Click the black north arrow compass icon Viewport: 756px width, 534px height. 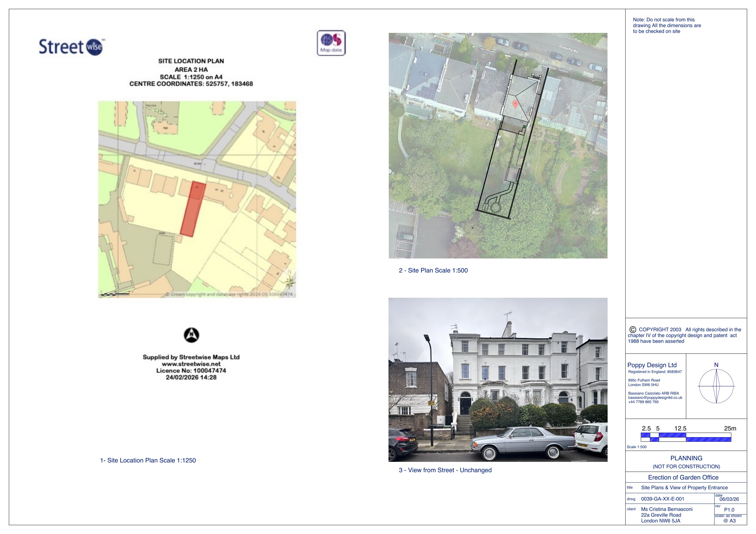[191, 335]
